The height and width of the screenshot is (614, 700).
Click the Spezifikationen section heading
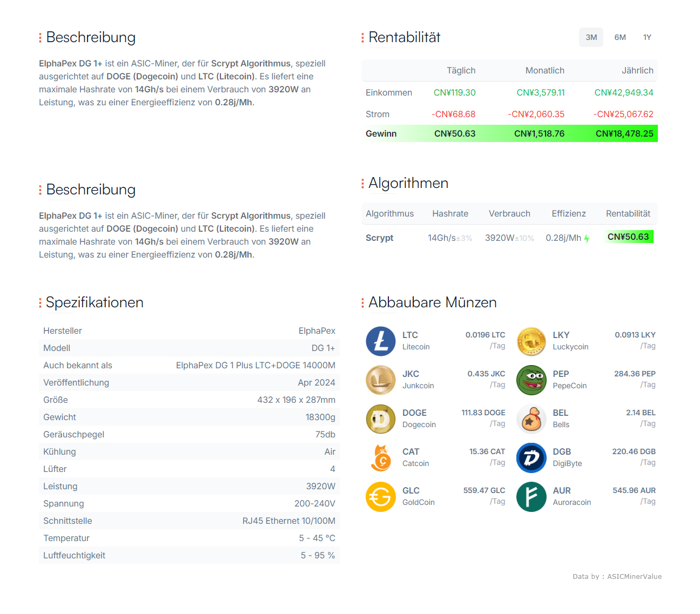95,302
